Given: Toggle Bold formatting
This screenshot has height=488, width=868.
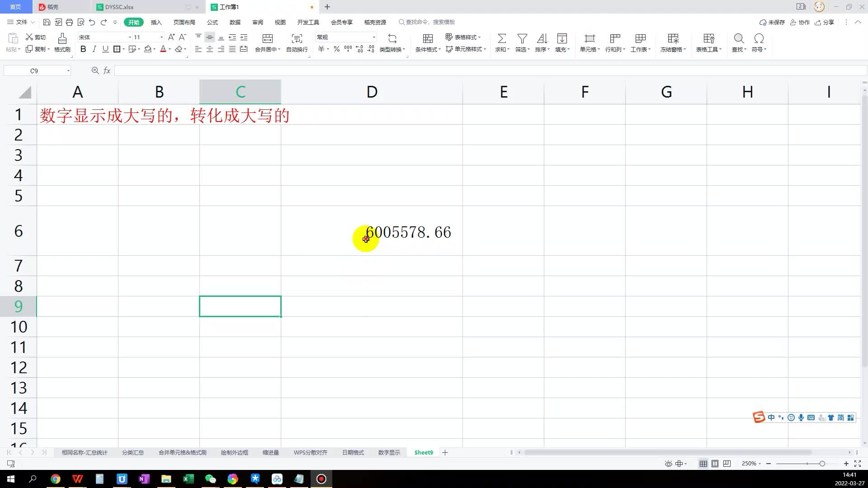Looking at the screenshot, I should (x=83, y=49).
